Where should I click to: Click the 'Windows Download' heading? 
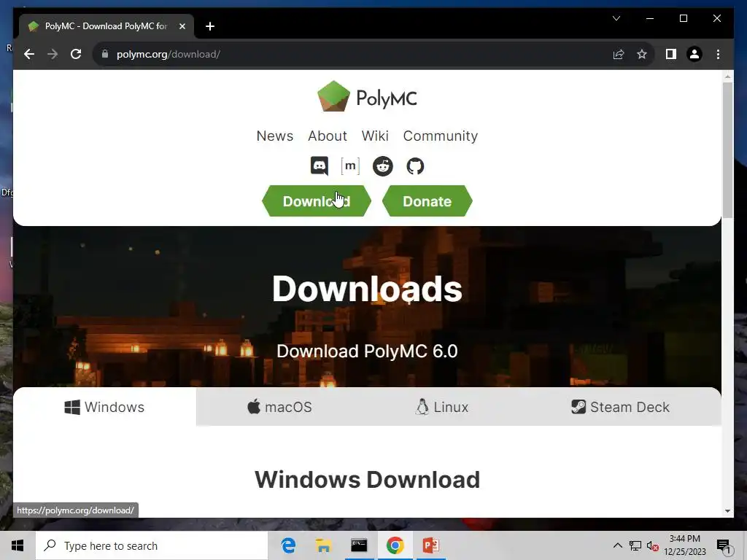368,480
